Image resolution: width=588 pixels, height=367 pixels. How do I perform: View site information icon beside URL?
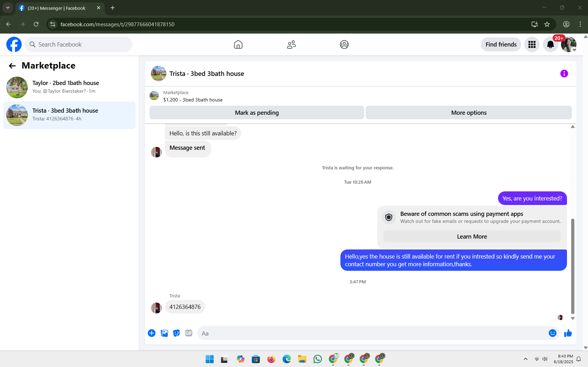coord(53,24)
